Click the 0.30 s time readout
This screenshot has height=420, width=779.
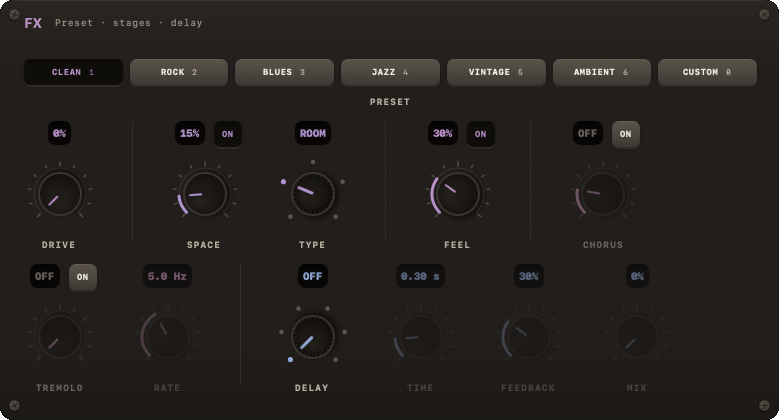[x=420, y=276]
